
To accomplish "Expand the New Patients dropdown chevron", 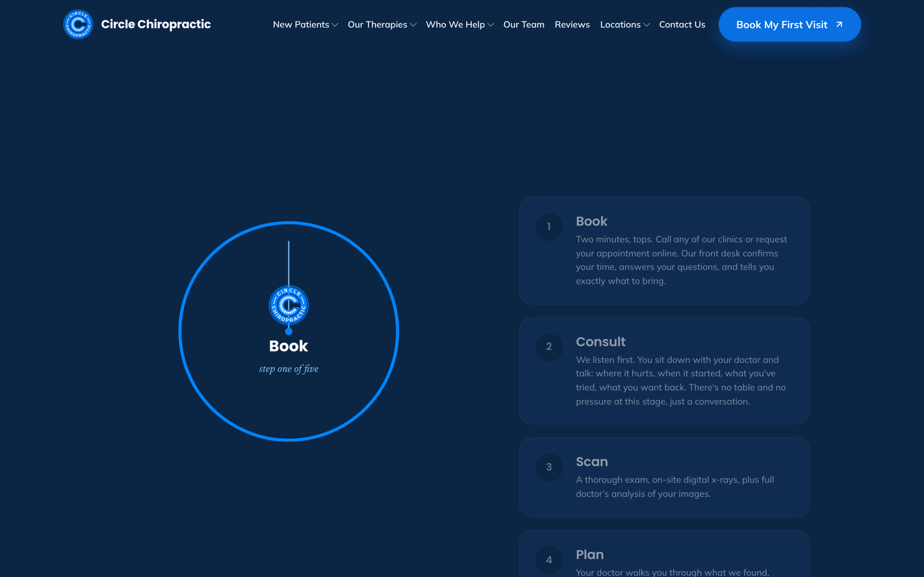I will click(x=335, y=25).
